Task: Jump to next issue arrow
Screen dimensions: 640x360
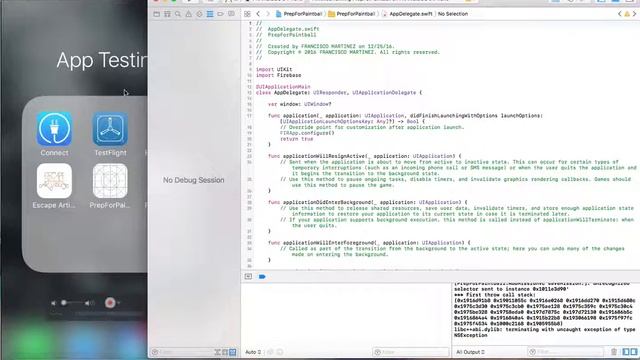Action: pos(634,14)
